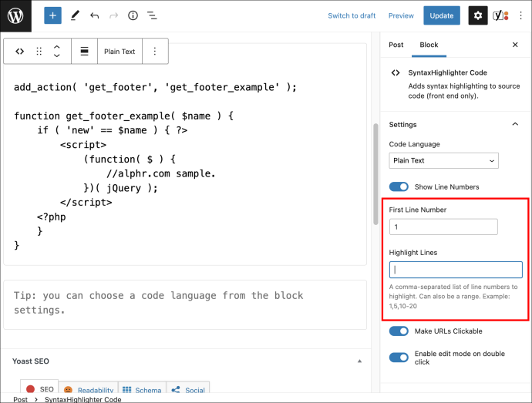Viewport: 532px width, 403px height.
Task: Open the Code Language dropdown
Action: pyautogui.click(x=444, y=160)
